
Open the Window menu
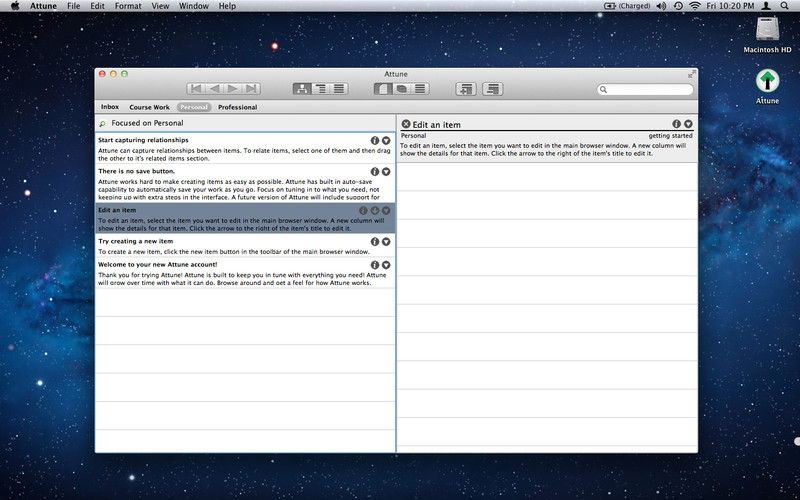pyautogui.click(x=194, y=6)
